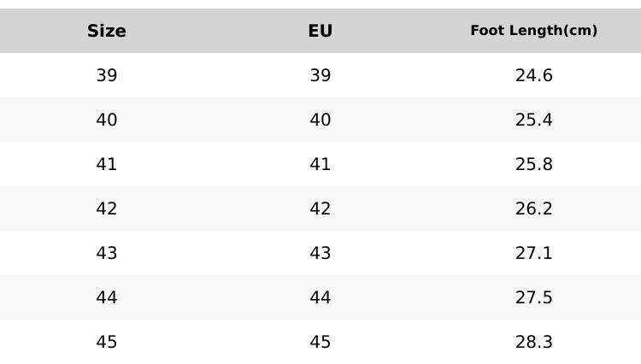Click size 43 in the Size column
Viewport: 641px width, 364px height.
pyautogui.click(x=107, y=253)
